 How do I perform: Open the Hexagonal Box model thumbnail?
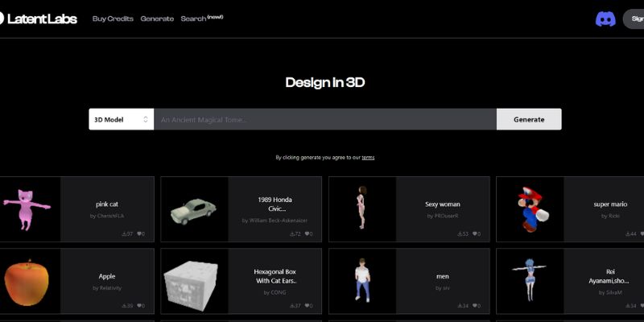click(x=194, y=281)
